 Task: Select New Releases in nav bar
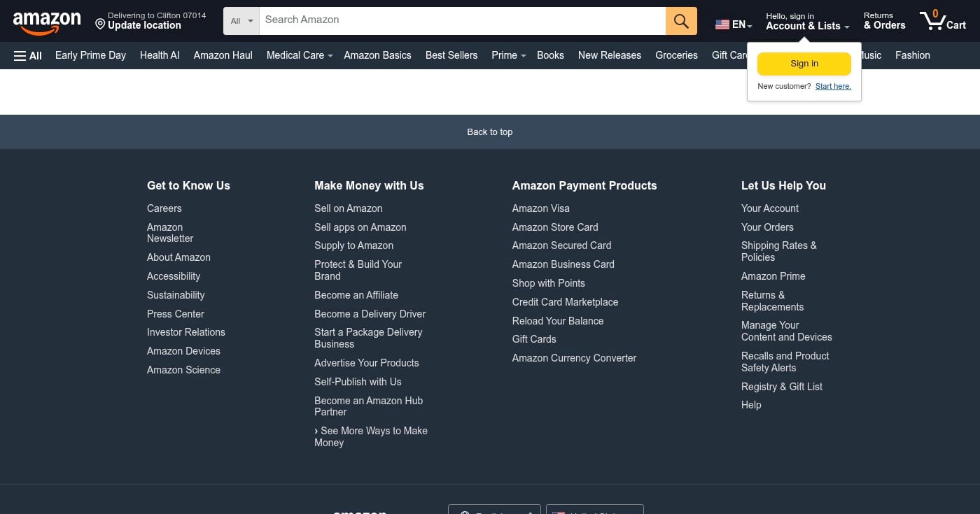pyautogui.click(x=610, y=55)
